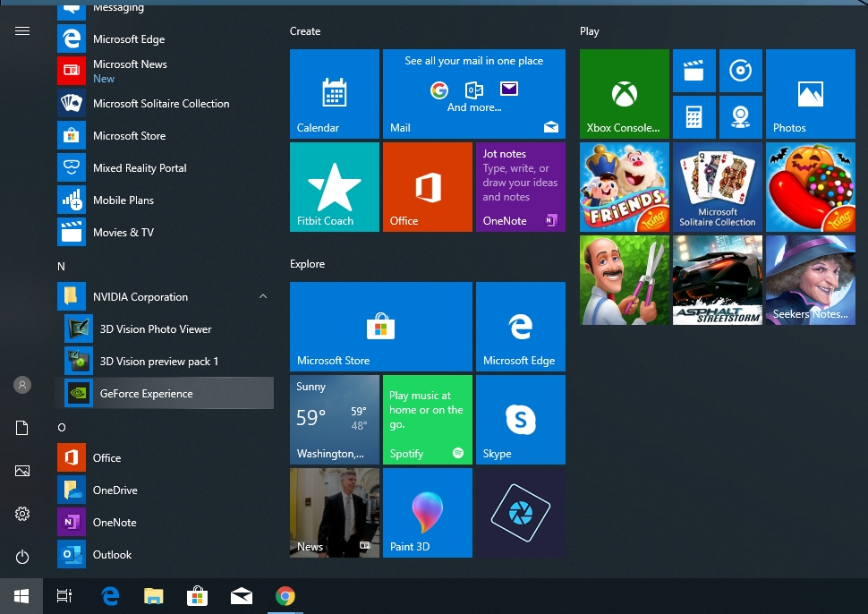Image resolution: width=868 pixels, height=614 pixels.
Task: Open File Explorer from the taskbar
Action: pos(153,596)
